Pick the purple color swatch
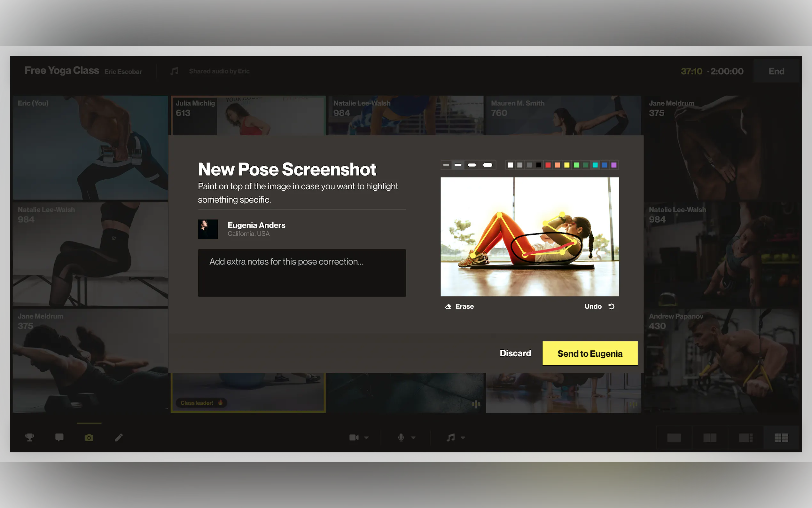 613,165
